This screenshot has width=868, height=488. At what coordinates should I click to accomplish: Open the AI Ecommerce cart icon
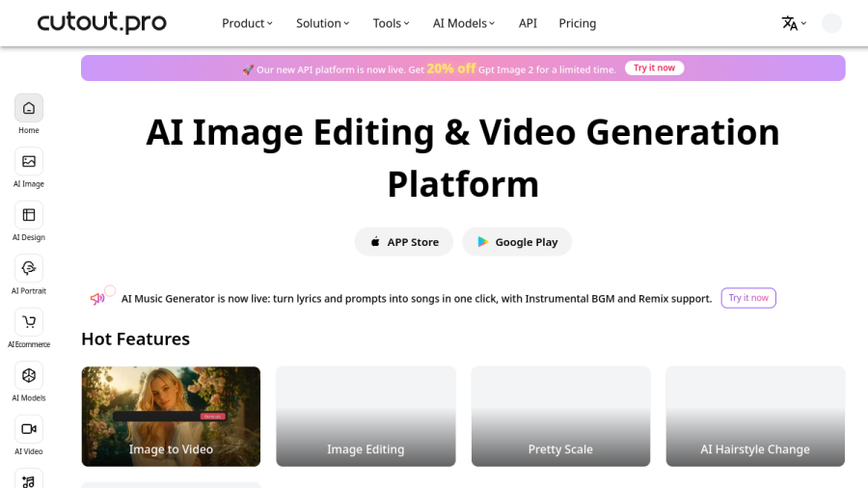(29, 322)
